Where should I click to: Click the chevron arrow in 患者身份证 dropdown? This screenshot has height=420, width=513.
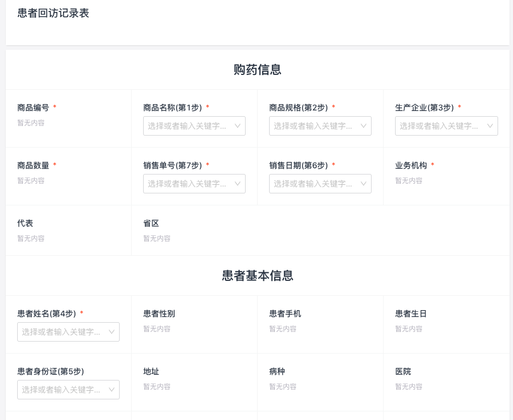pos(112,390)
